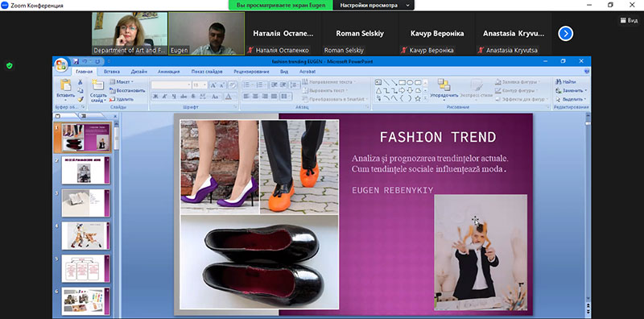Switch to the Дизайн ribbon tab
644x319 pixels.
pyautogui.click(x=138, y=72)
